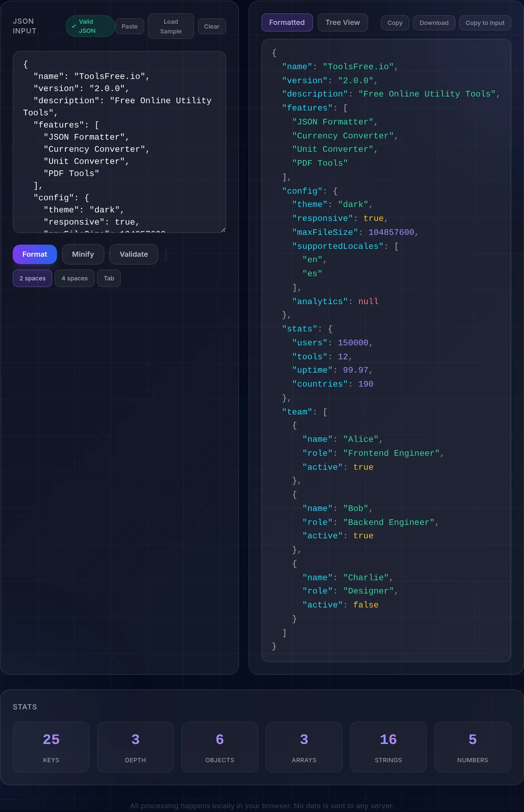
Task: Click "Free Online Utility Tools" output value
Action: pyautogui.click(x=427, y=94)
